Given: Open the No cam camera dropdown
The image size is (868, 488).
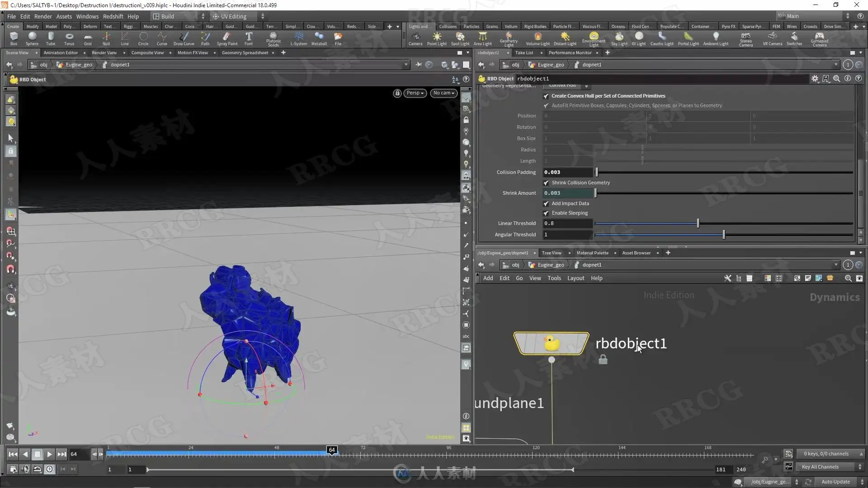Looking at the screenshot, I should tap(443, 93).
